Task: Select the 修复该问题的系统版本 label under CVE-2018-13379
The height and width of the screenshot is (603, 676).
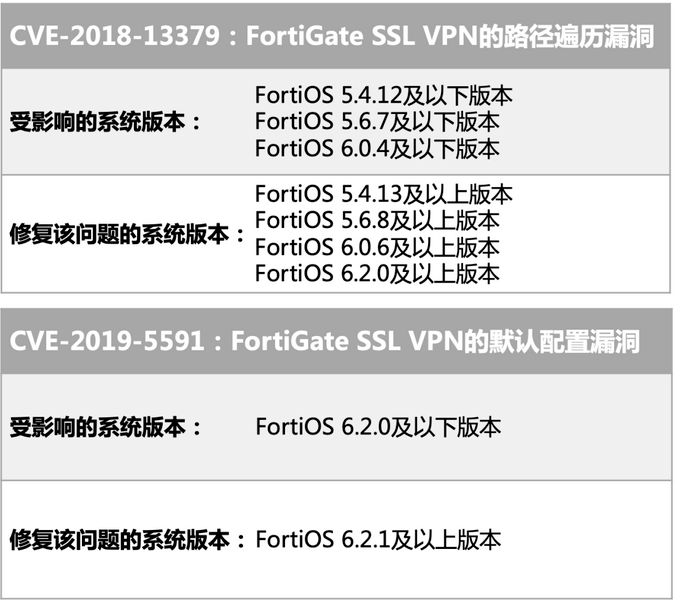Action: click(126, 234)
